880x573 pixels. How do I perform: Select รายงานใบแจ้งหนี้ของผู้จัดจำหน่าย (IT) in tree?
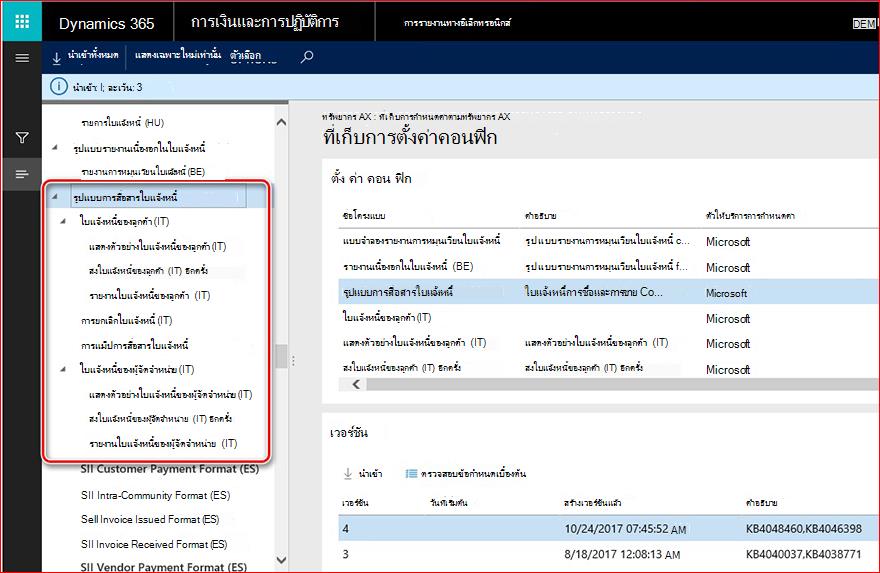point(163,444)
